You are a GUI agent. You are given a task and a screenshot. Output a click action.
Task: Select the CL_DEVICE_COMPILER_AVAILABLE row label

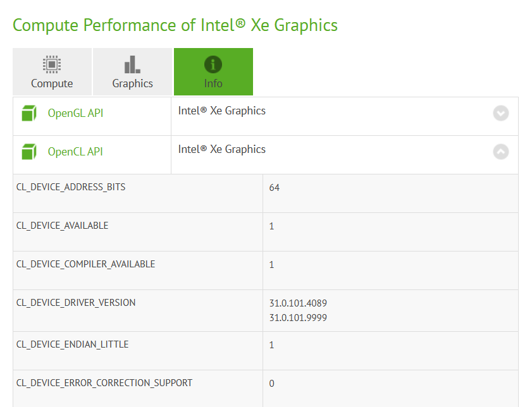[85, 264]
